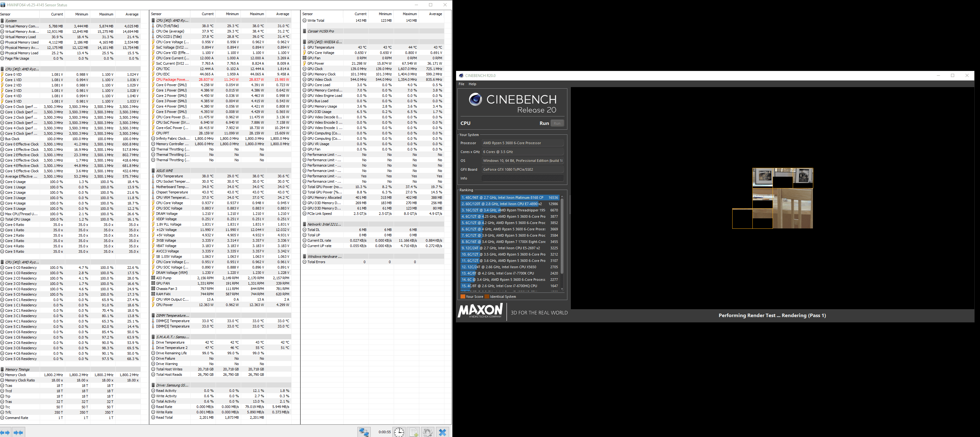This screenshot has height=437, width=980.
Task: Select the Motherboard Temp sensor row
Action: [x=221, y=187]
